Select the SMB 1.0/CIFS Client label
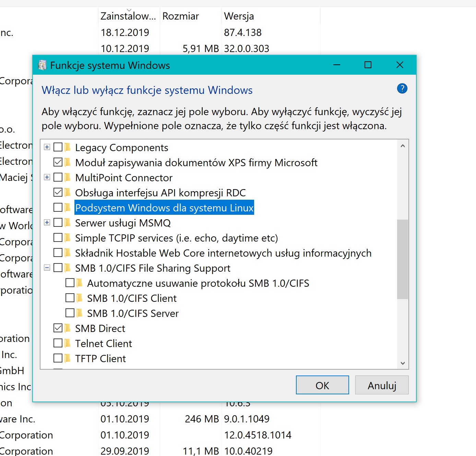Image resolution: width=476 pixels, height=456 pixels. pyautogui.click(x=132, y=298)
